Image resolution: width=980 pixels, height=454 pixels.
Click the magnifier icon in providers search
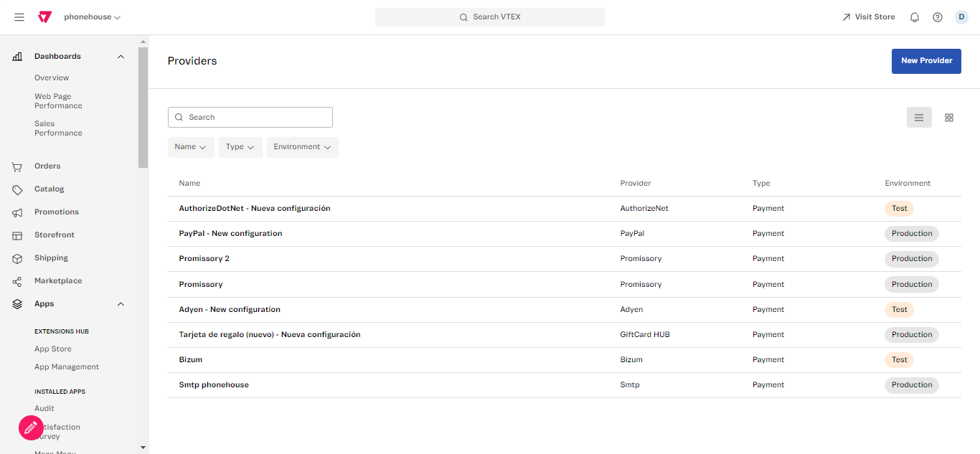click(x=179, y=118)
